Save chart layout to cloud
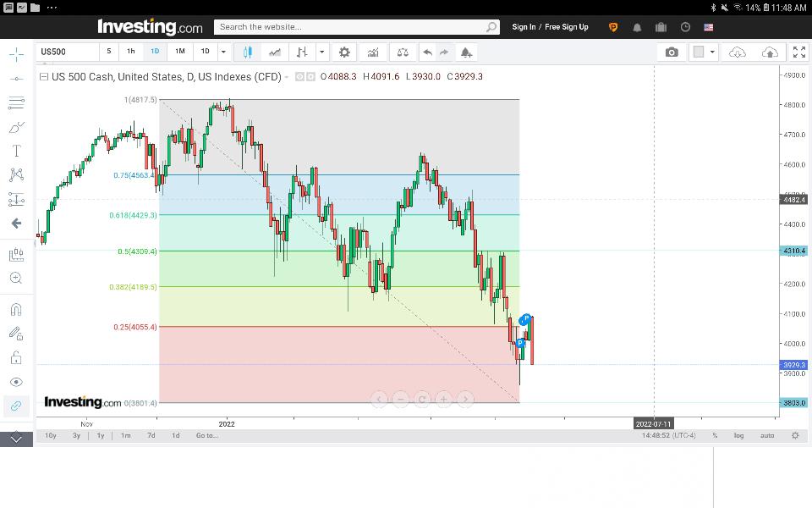Image resolution: width=812 pixels, height=508 pixels. 770,52
